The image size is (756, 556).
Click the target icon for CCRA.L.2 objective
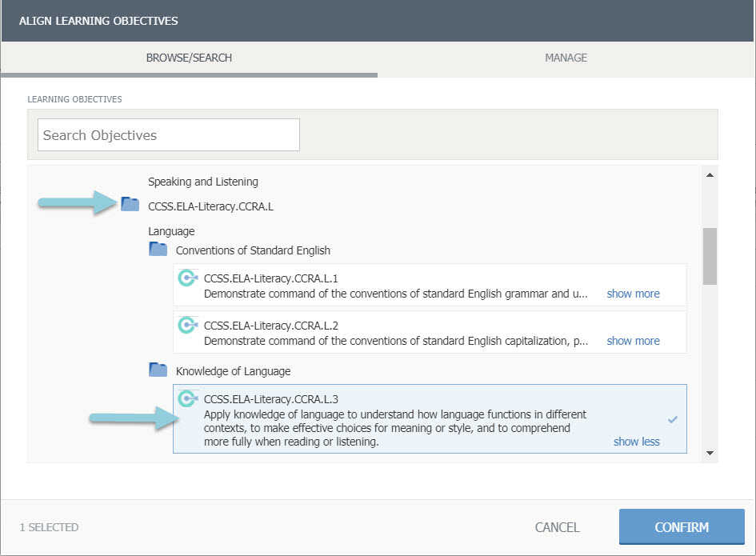[187, 325]
